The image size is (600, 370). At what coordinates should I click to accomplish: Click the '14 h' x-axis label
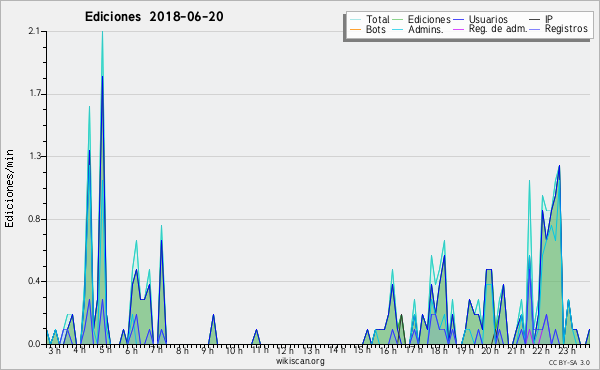click(x=337, y=350)
